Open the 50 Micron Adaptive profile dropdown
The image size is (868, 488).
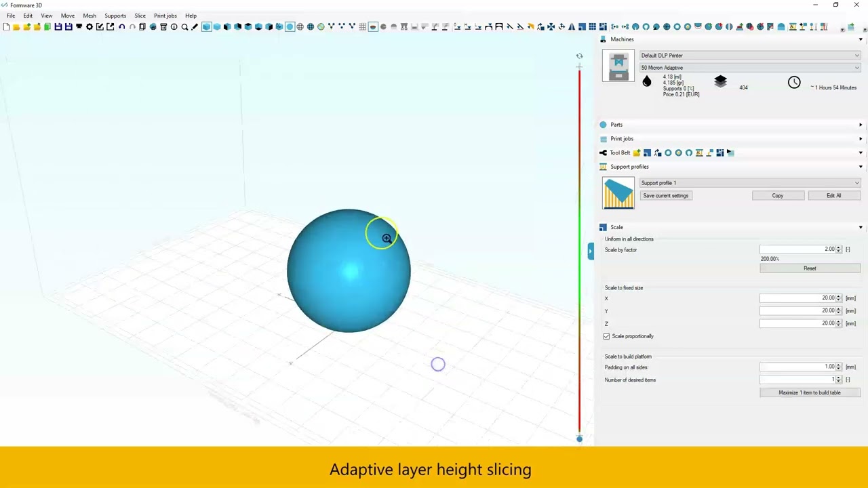click(x=749, y=68)
